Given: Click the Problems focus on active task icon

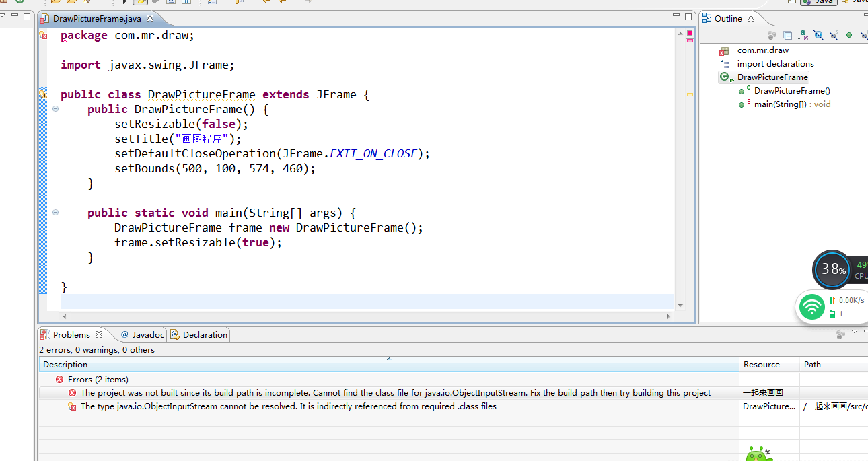Looking at the screenshot, I should coord(840,334).
